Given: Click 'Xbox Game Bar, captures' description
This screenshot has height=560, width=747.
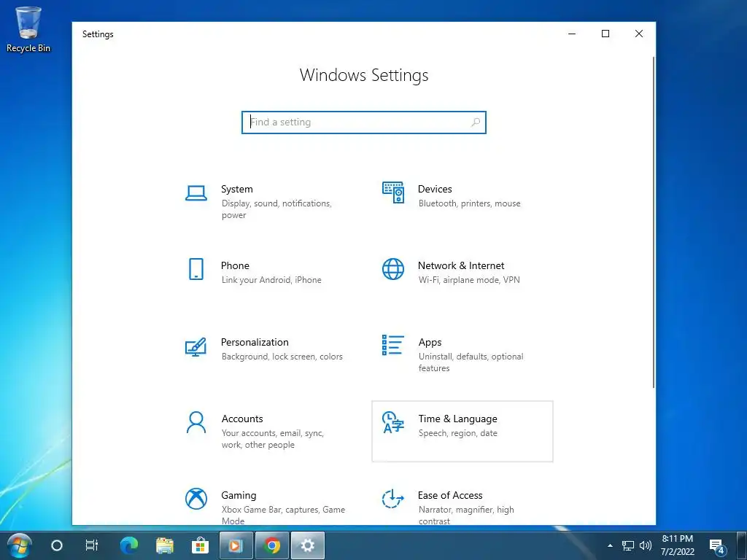Looking at the screenshot, I should (x=284, y=515).
